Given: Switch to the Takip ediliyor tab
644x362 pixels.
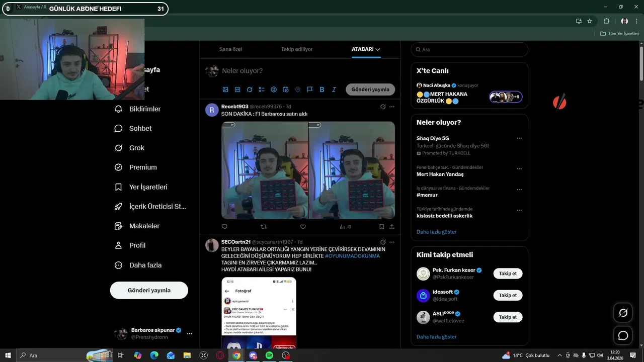Looking at the screenshot, I should pos(297,49).
